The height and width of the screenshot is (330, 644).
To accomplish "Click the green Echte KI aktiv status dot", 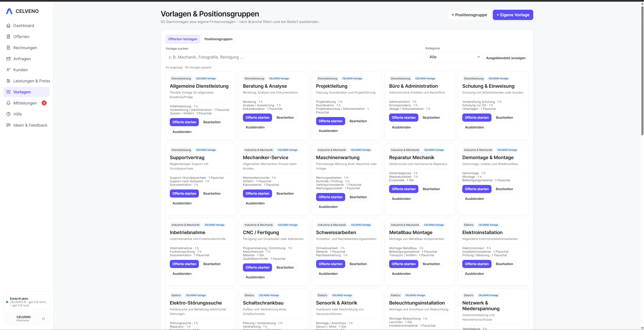I will point(7,302).
